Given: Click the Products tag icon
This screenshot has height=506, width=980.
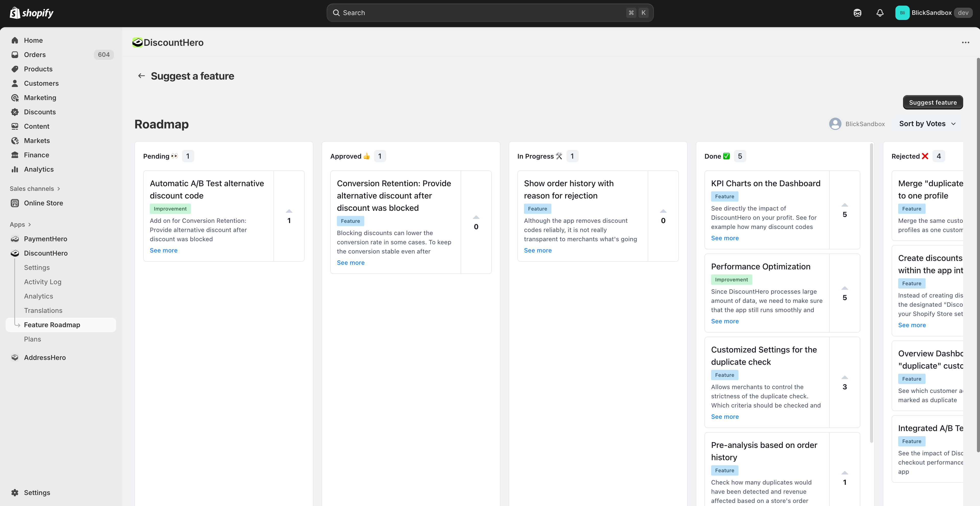Looking at the screenshot, I should point(15,69).
